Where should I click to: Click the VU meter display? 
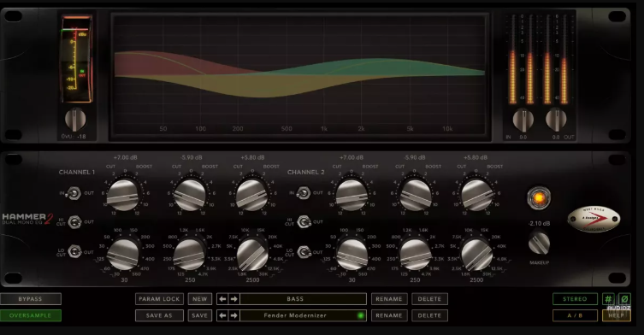[x=76, y=59]
